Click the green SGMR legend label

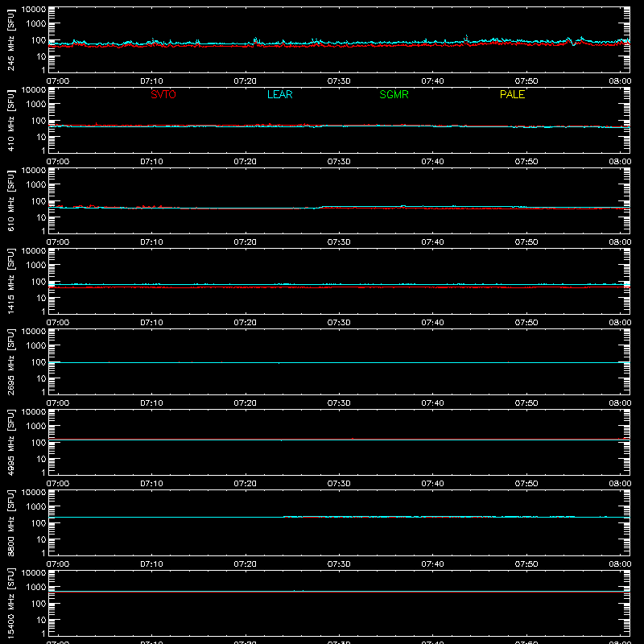[394, 94]
